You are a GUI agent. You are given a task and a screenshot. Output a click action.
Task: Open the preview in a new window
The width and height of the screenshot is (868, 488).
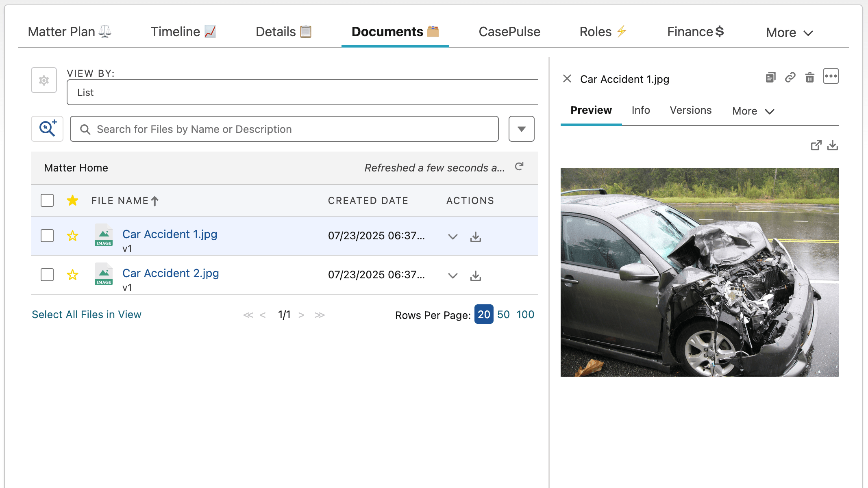tap(816, 145)
